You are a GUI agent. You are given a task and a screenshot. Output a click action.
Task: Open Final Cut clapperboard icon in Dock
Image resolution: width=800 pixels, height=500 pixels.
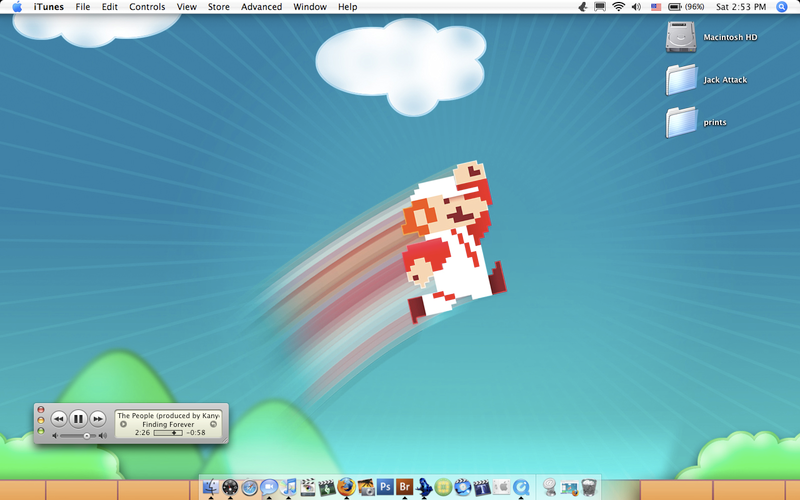click(308, 487)
